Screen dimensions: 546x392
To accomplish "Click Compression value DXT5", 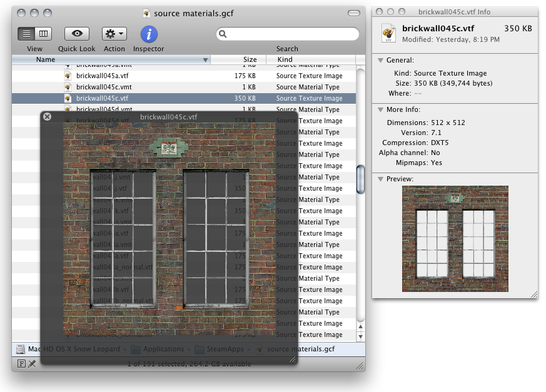I will tap(440, 143).
